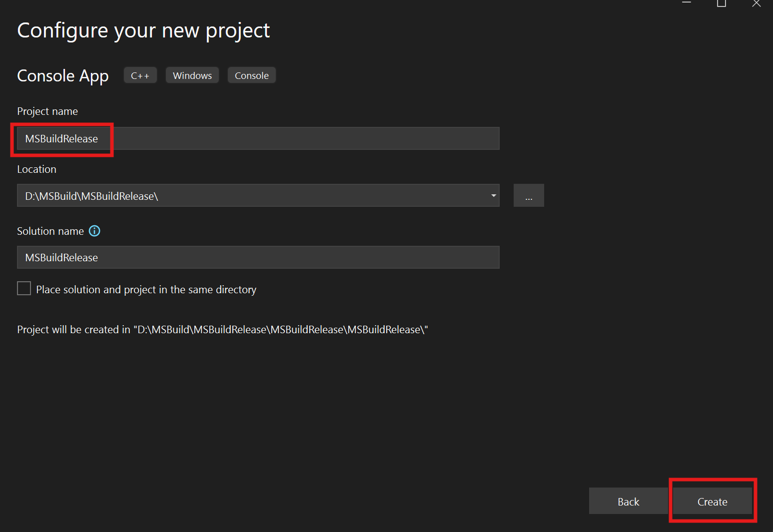The width and height of the screenshot is (773, 532).
Task: Select the Windows platform tag
Action: pos(192,75)
